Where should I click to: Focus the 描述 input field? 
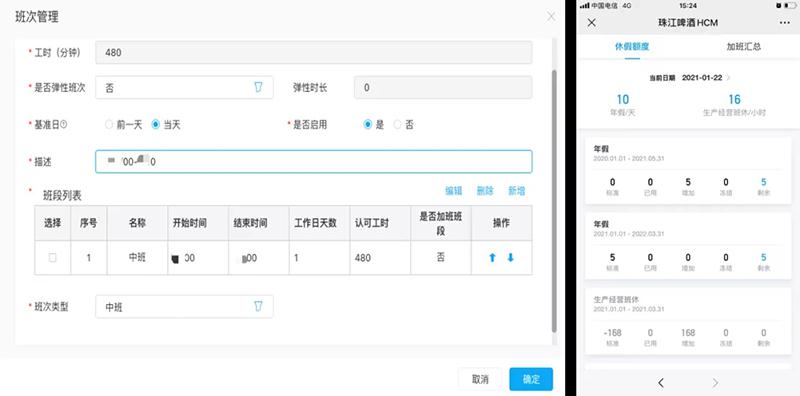click(x=314, y=162)
